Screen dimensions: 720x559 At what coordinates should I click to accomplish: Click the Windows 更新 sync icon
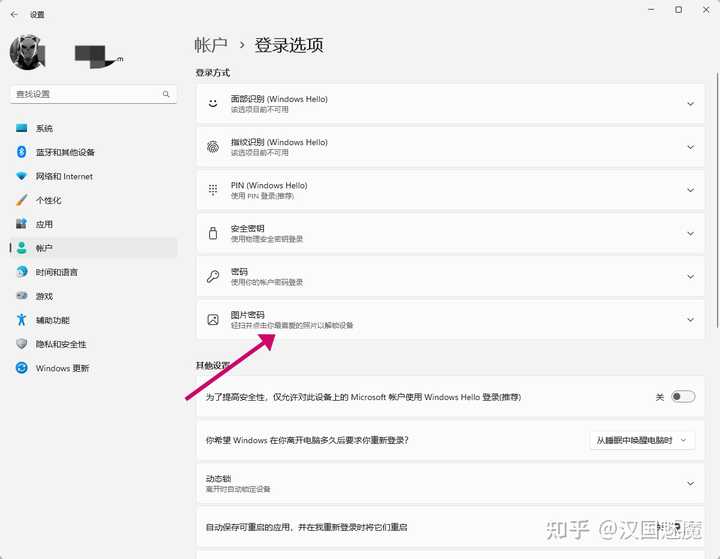pyautogui.click(x=22, y=368)
